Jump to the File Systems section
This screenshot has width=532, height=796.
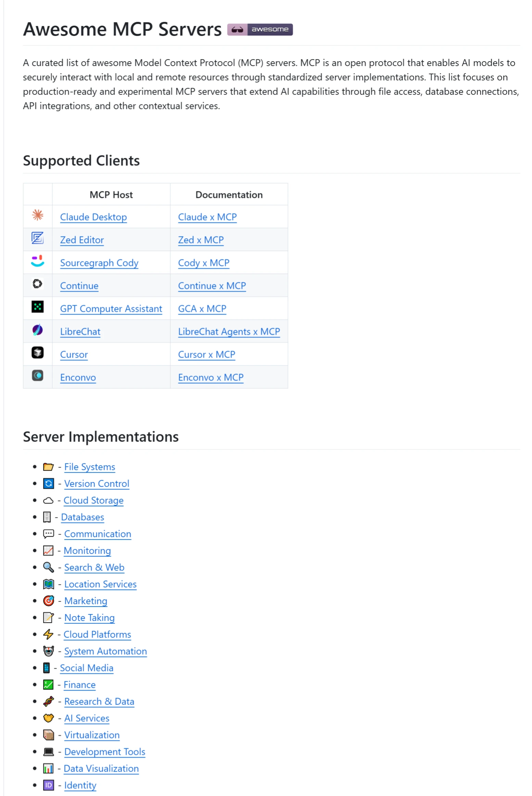click(90, 467)
